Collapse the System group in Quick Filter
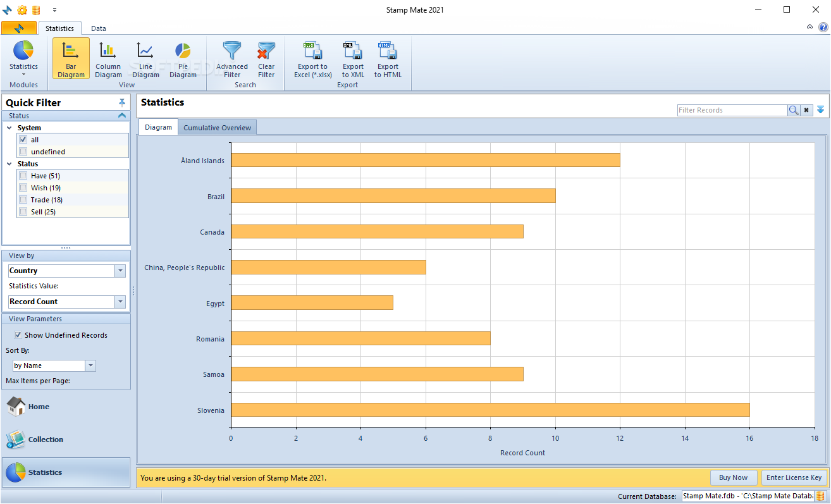 (x=9, y=128)
